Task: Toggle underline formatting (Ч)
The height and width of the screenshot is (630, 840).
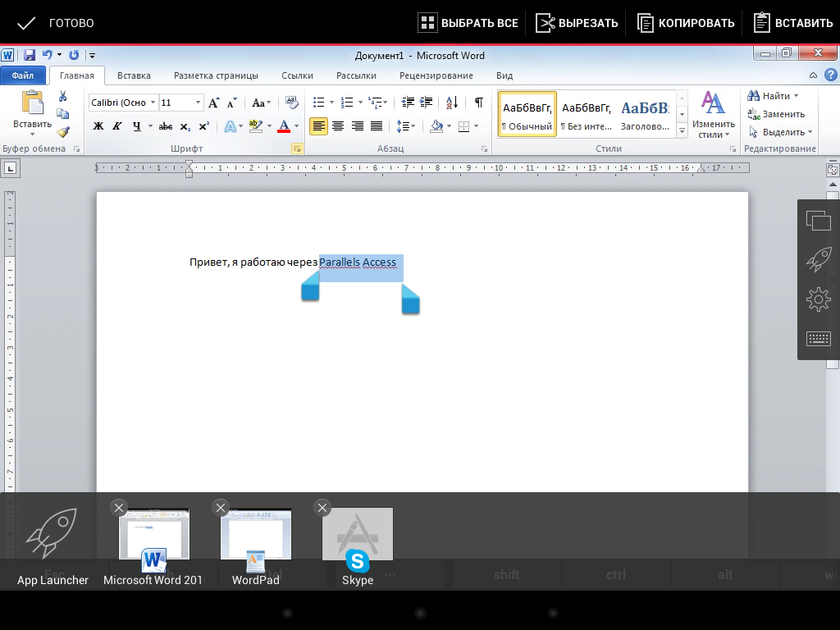Action: tap(137, 126)
